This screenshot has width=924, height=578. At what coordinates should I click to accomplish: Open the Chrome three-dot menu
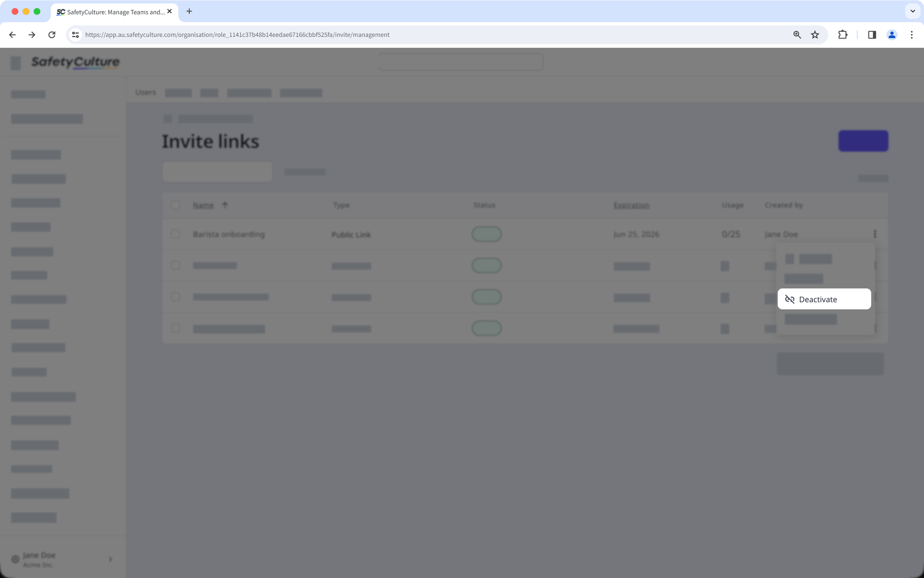pos(911,35)
